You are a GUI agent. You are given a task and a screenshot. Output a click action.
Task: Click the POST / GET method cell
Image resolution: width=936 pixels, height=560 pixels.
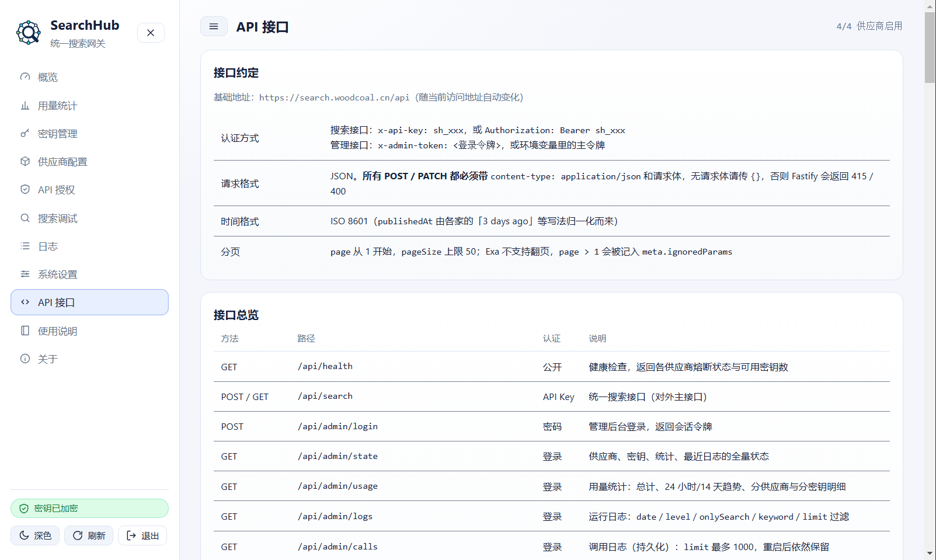pyautogui.click(x=245, y=396)
